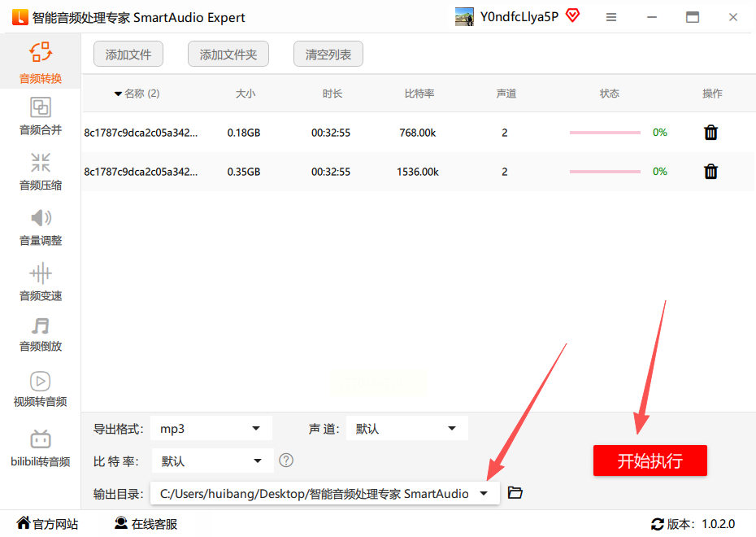Click the user avatar thumbnail
The width and height of the screenshot is (756, 537).
(464, 17)
